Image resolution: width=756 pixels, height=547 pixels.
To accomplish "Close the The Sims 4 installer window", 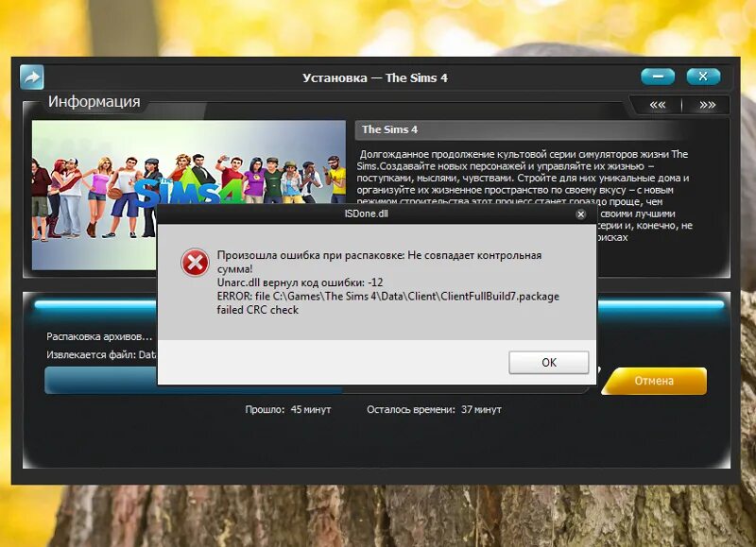I will point(703,77).
